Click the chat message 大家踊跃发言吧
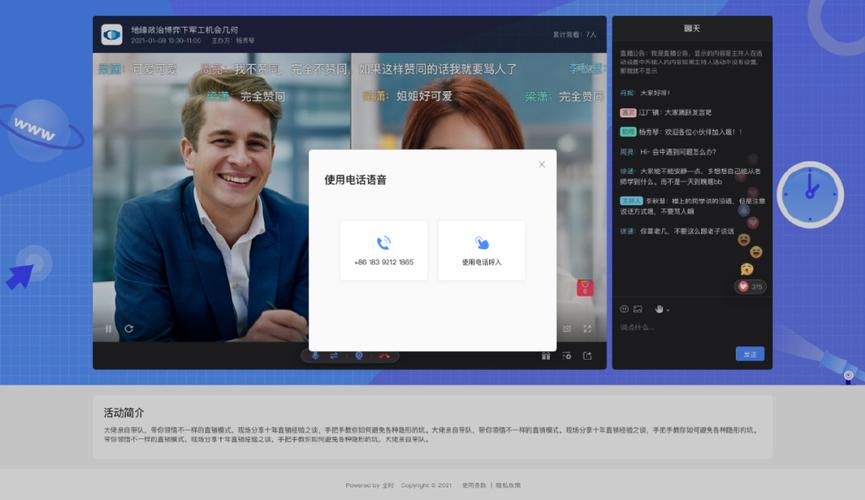Image resolution: width=865 pixels, height=500 pixels. point(666,113)
